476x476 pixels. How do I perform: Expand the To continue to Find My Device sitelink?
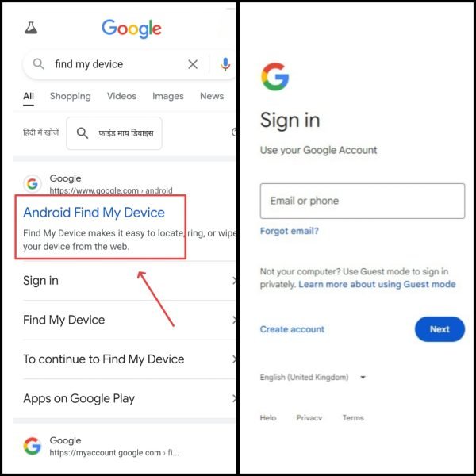(129, 359)
